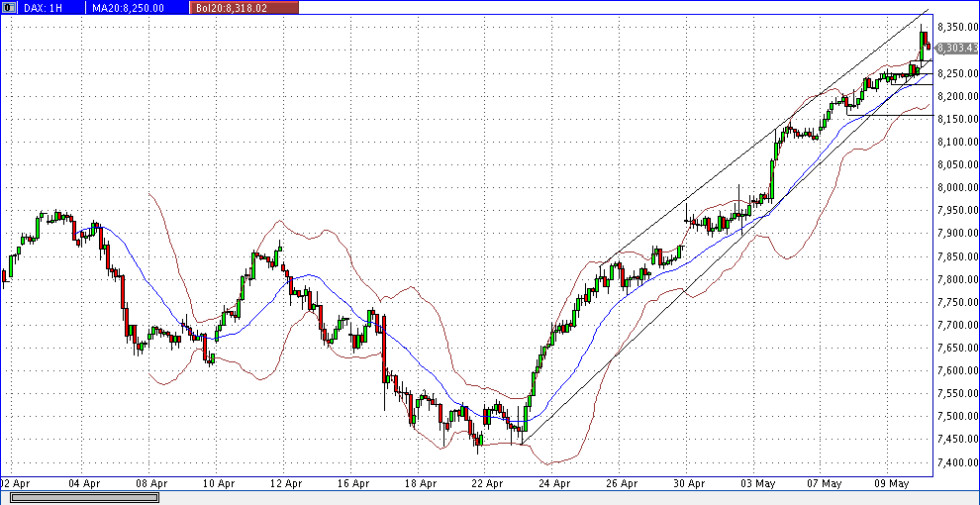Click the 24 Apr date axis label
Screen dimensions: 980x505
click(x=554, y=483)
